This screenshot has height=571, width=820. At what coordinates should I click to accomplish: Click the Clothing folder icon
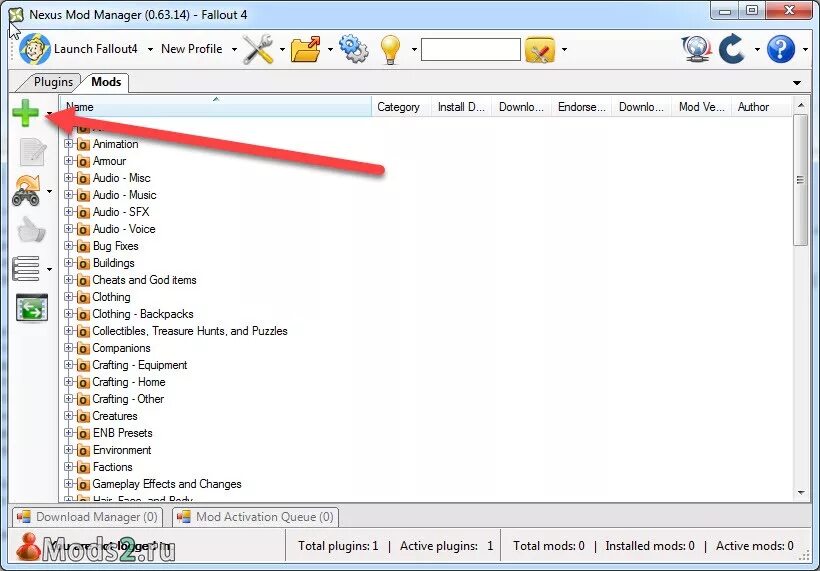point(83,297)
